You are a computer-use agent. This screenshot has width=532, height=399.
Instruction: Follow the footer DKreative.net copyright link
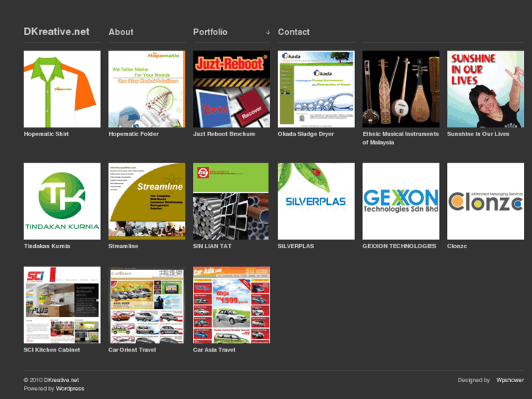61,380
